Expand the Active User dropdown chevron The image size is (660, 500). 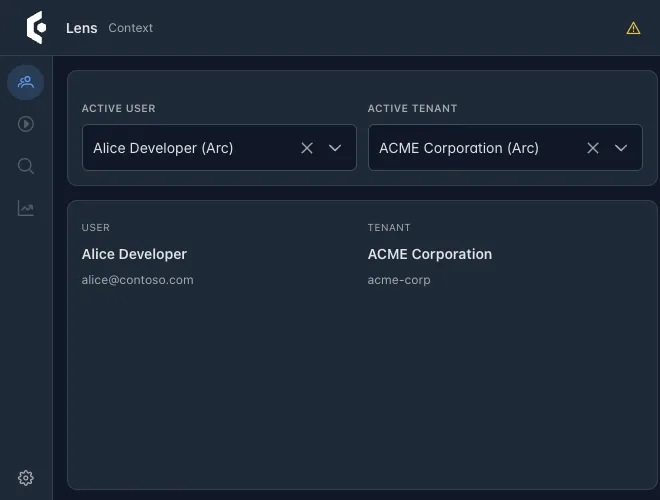[335, 148]
